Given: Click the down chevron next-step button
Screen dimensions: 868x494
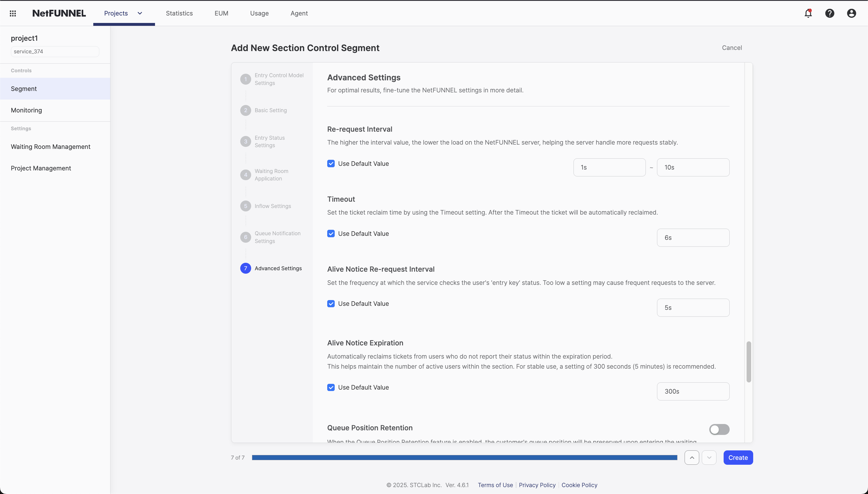Looking at the screenshot, I should (709, 457).
